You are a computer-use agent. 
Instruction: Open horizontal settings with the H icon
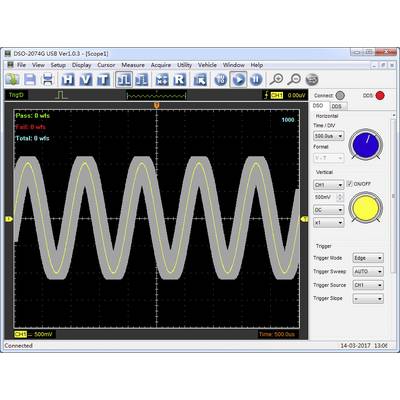(x=68, y=80)
